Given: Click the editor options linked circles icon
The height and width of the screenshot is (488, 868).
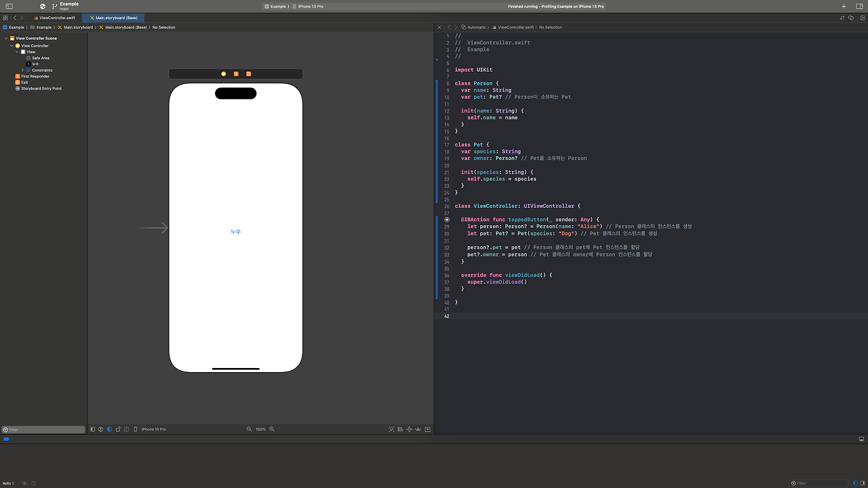Looking at the screenshot, I should point(851,18).
